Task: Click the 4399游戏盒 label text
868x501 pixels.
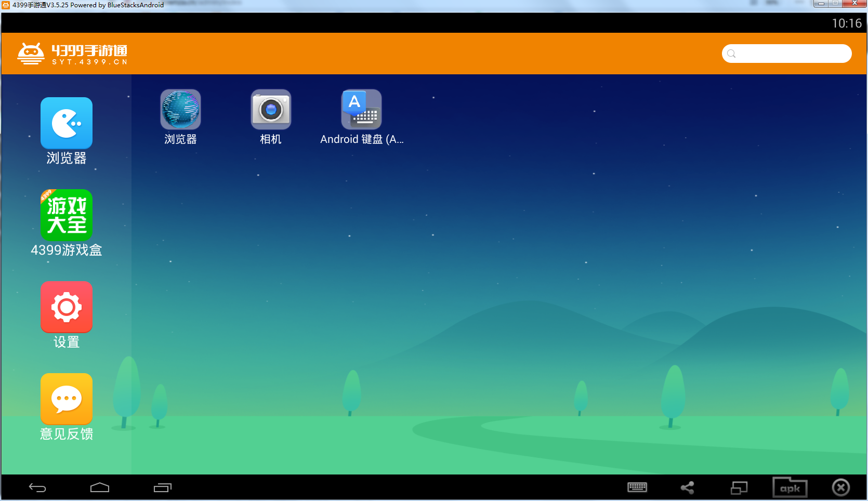Action: click(x=67, y=250)
